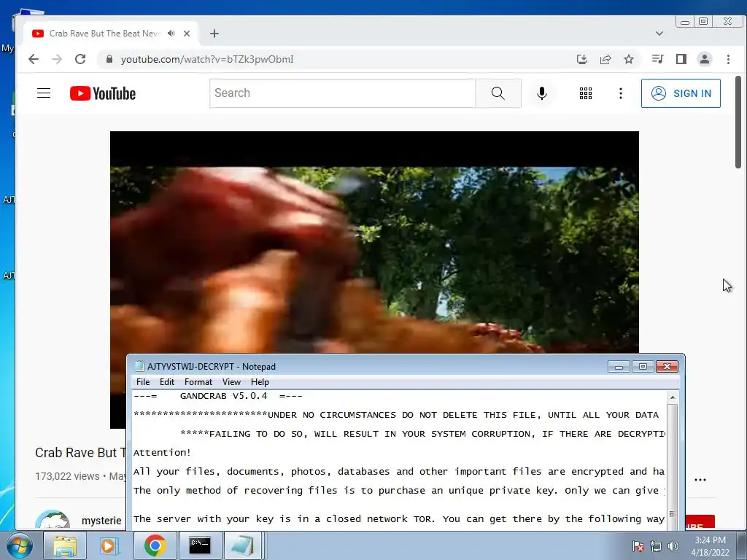
Task: Switch to the Command Prompt taskbar item
Action: pyautogui.click(x=200, y=545)
